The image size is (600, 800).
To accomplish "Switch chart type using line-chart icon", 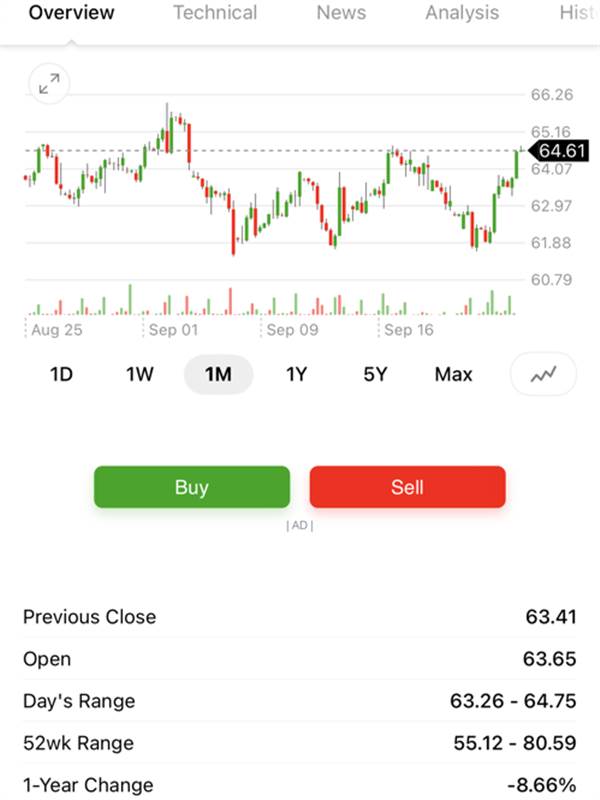I will [543, 374].
